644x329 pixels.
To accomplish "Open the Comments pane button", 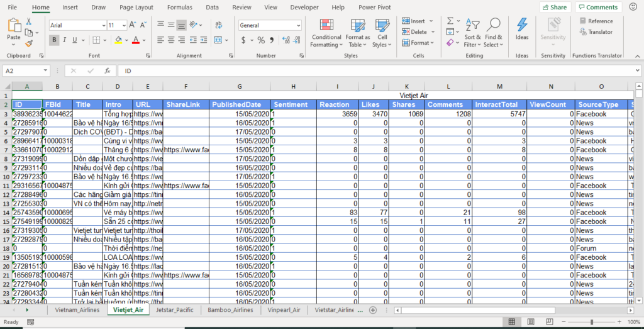I will tap(598, 7).
